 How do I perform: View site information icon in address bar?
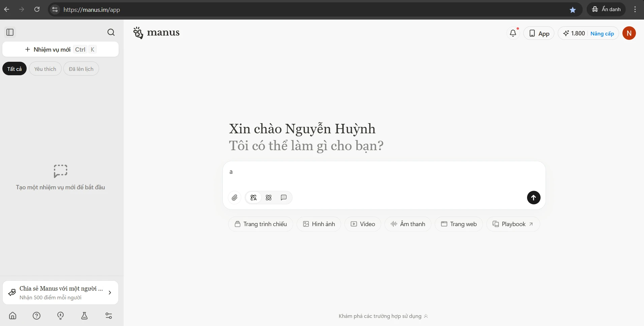[55, 9]
